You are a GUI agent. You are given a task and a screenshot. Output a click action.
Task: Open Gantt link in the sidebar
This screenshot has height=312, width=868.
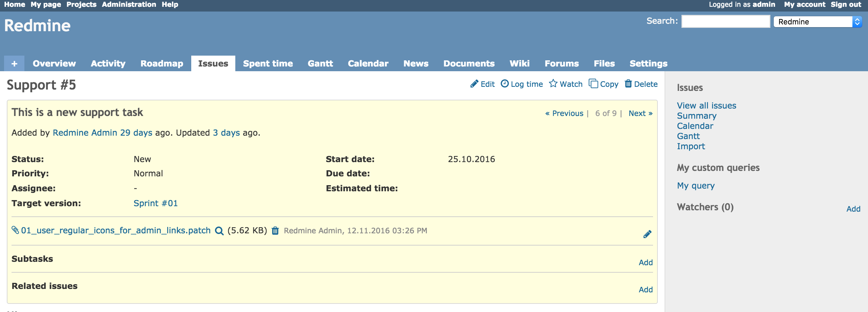pos(688,136)
